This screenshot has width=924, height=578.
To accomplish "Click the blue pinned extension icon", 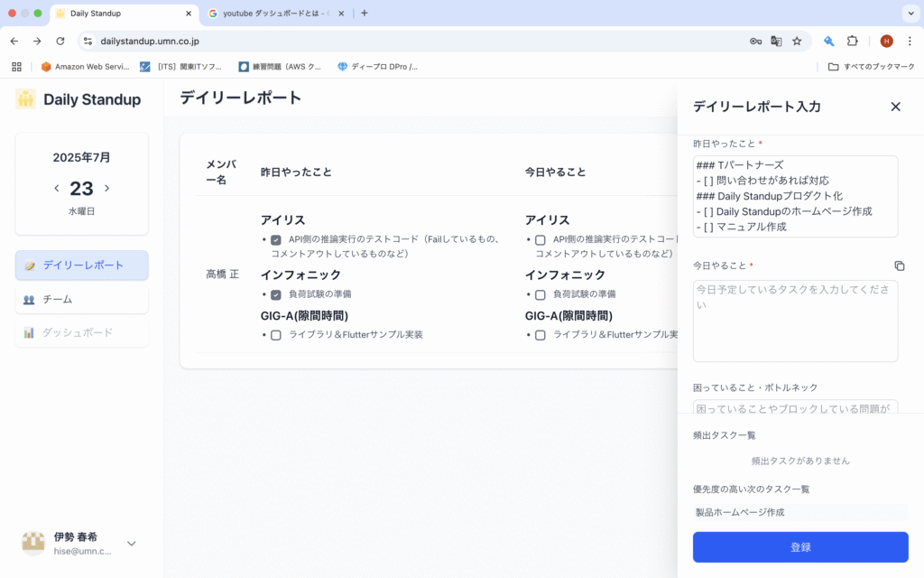I will [828, 41].
